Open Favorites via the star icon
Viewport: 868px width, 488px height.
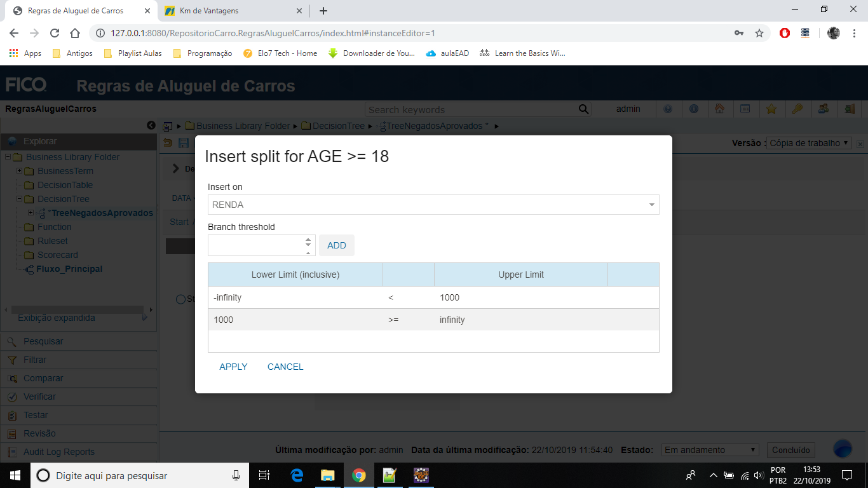point(772,109)
